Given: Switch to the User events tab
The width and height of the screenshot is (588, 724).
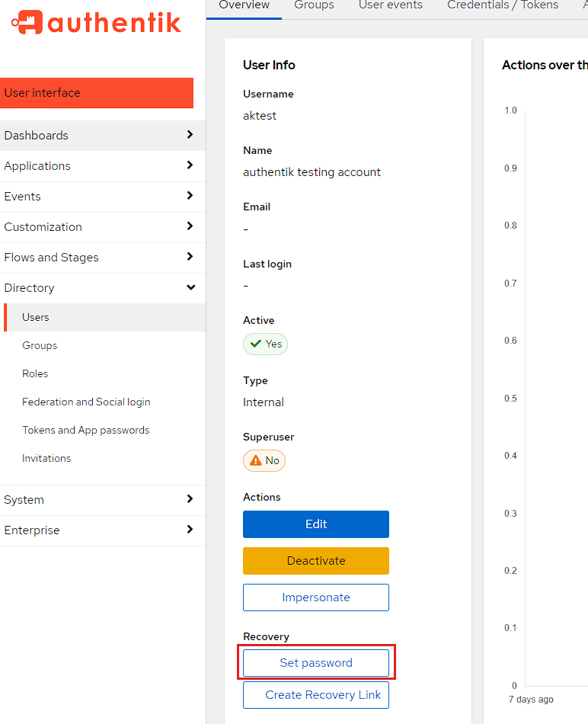Looking at the screenshot, I should pos(390,6).
